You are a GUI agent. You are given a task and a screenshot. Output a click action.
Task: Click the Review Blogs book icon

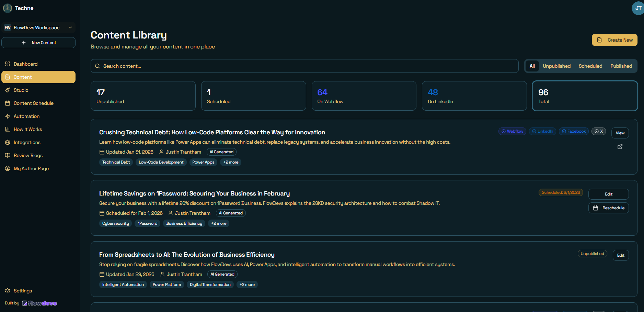coord(7,155)
